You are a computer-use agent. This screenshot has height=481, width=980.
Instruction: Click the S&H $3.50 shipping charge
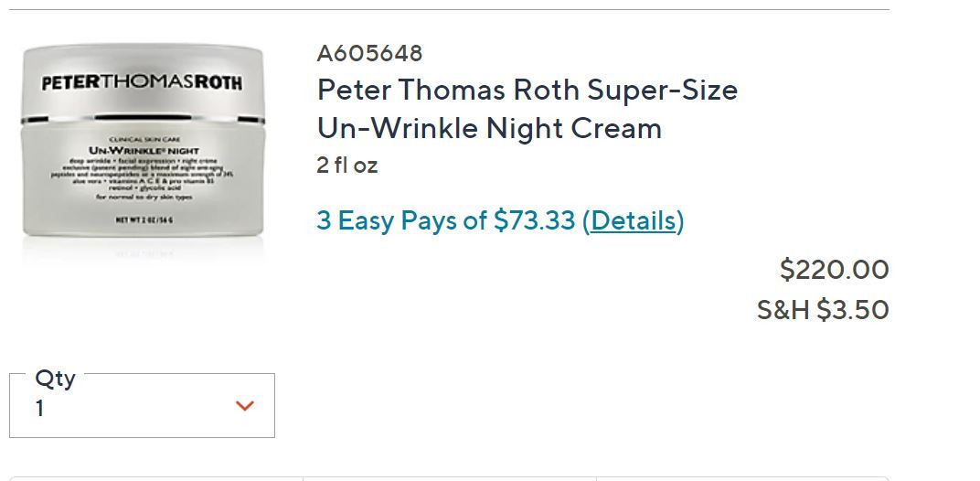click(823, 310)
